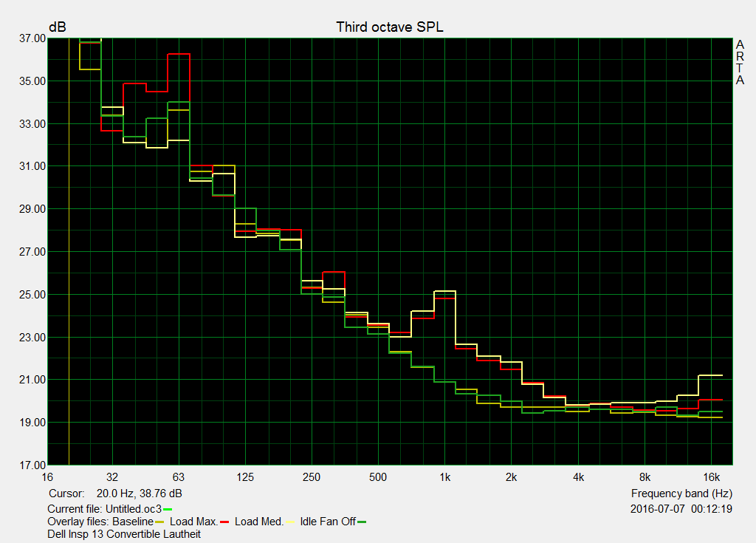Click the "31.00" y-axis label

coord(32,166)
